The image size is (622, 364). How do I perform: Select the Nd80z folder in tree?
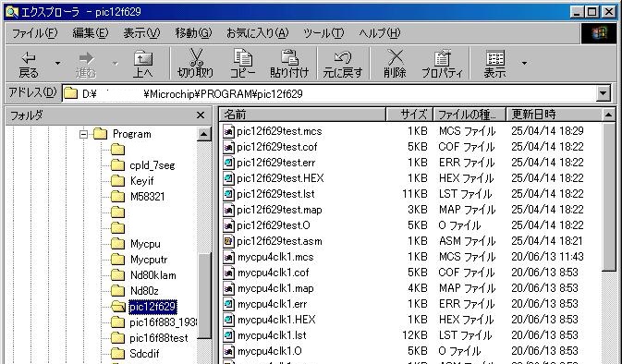pos(144,291)
